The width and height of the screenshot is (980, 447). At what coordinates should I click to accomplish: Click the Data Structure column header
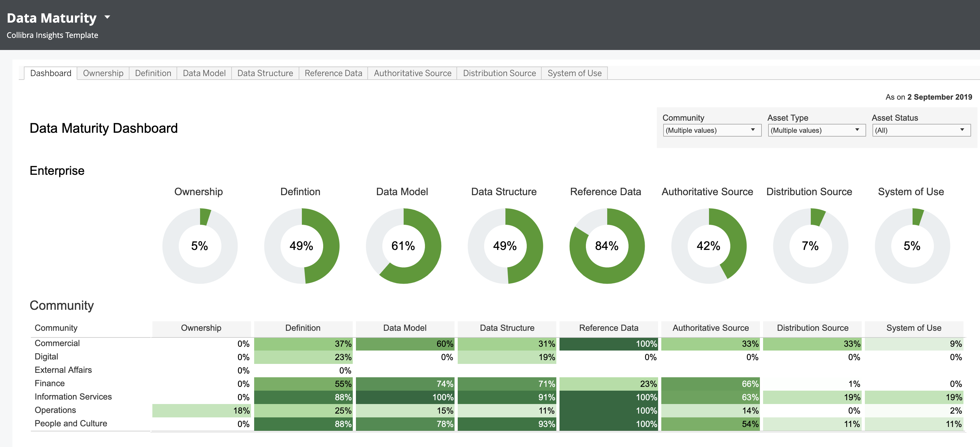click(507, 328)
